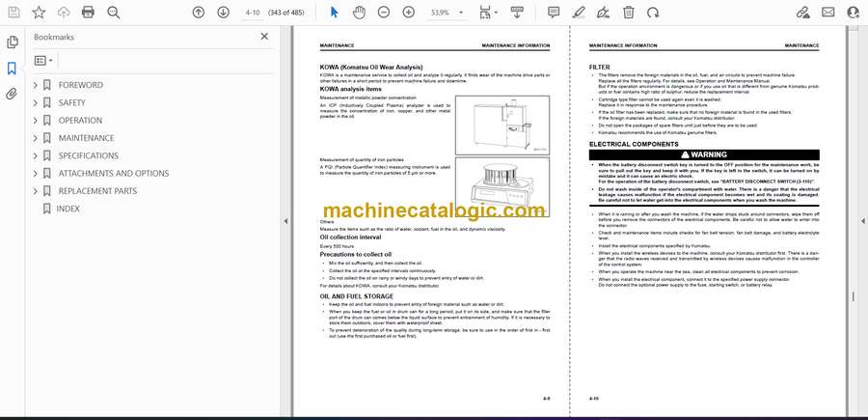Click the 'Oil collection interval' heading
Screen dimensions: 868x420
350,238
